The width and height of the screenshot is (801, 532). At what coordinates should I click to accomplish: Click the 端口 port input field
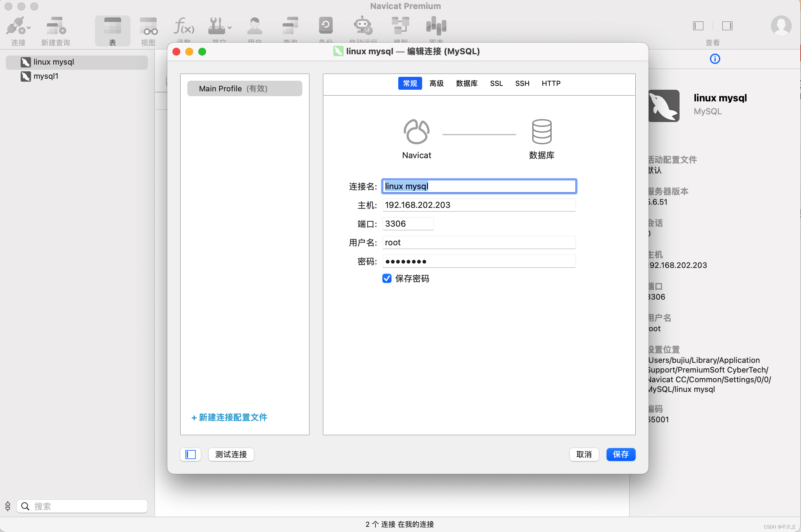pos(408,224)
